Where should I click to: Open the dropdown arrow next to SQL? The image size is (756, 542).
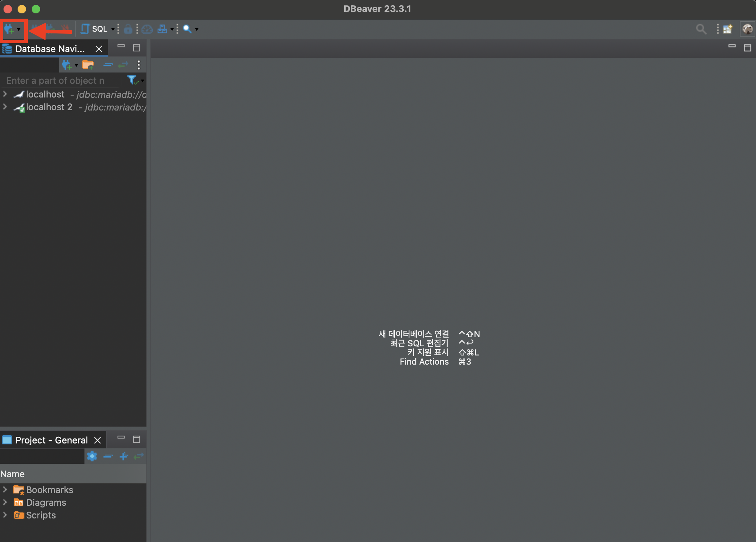click(x=113, y=29)
